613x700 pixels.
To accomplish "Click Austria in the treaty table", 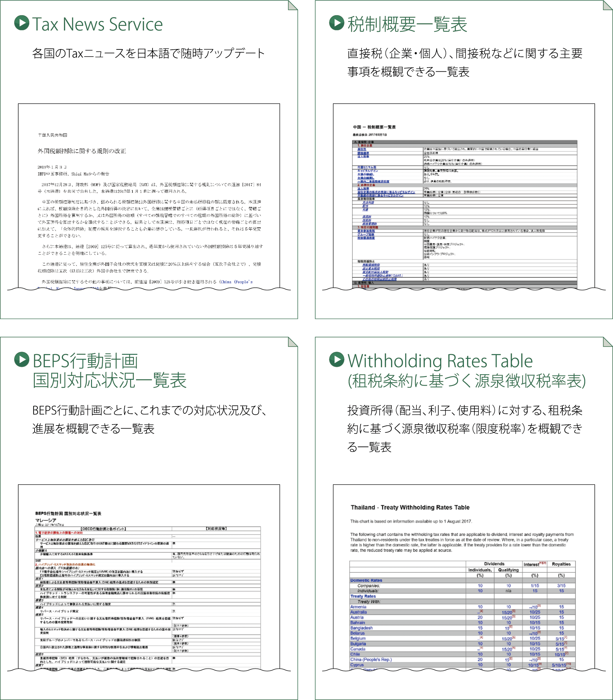I will pyautogui.click(x=357, y=617).
